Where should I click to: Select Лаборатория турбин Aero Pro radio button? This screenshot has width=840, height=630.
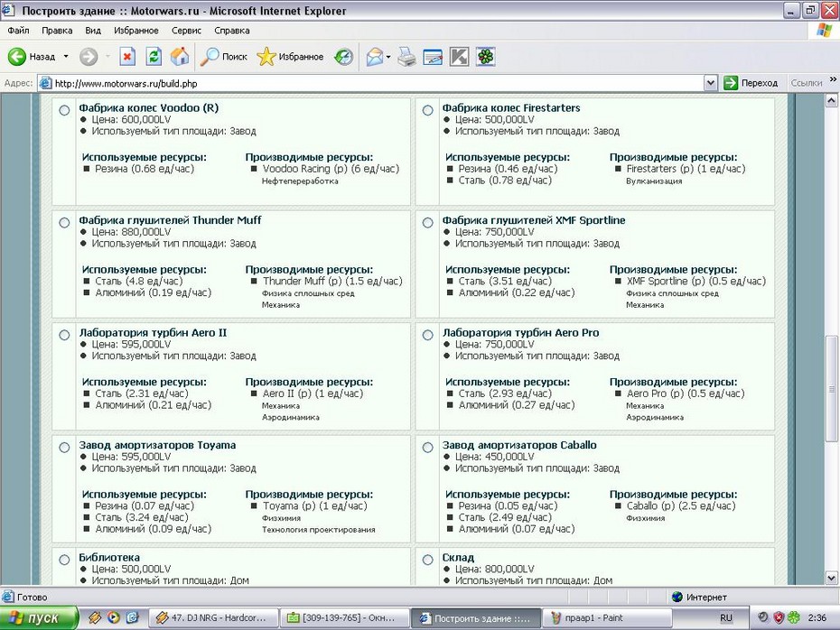(427, 335)
